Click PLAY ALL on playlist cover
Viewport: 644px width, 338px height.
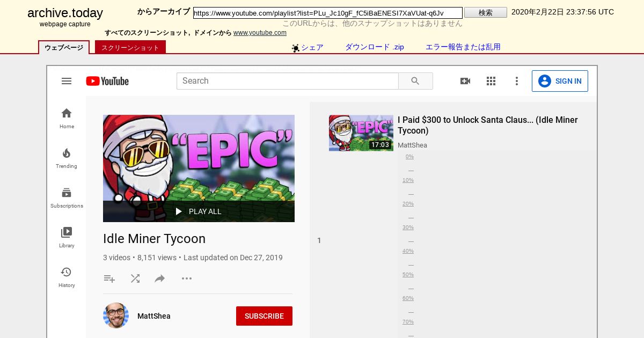(199, 211)
